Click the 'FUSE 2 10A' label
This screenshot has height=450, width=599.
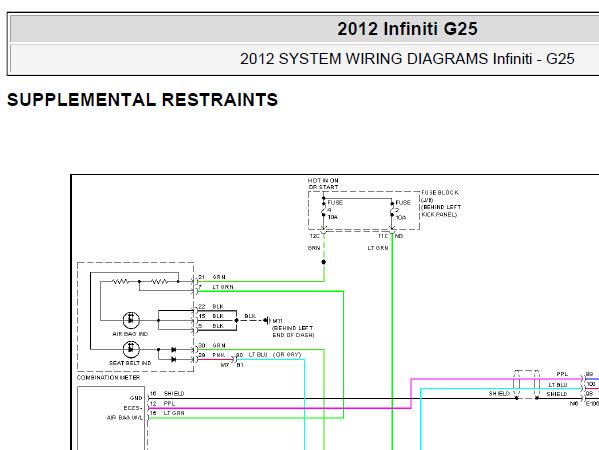(x=402, y=210)
